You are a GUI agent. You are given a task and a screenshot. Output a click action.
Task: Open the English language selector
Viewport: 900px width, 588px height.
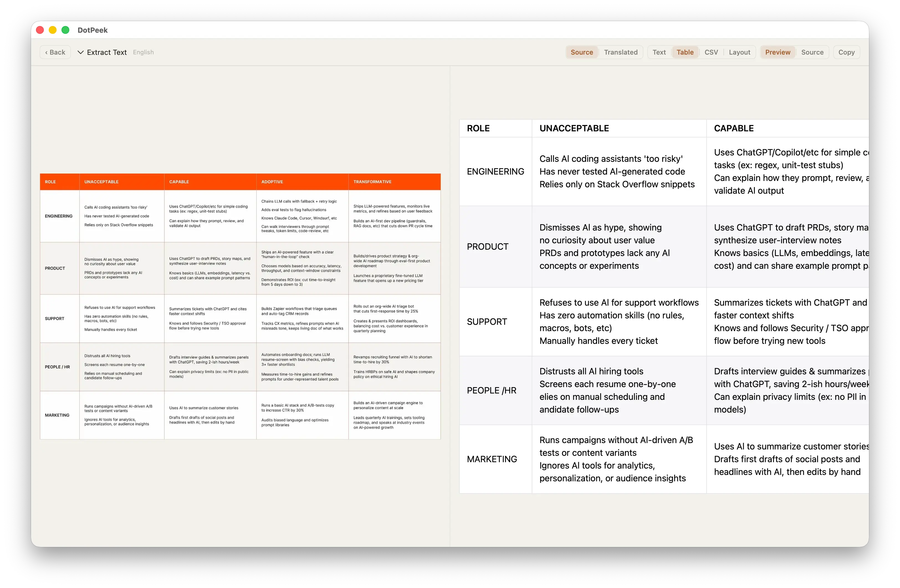(143, 52)
